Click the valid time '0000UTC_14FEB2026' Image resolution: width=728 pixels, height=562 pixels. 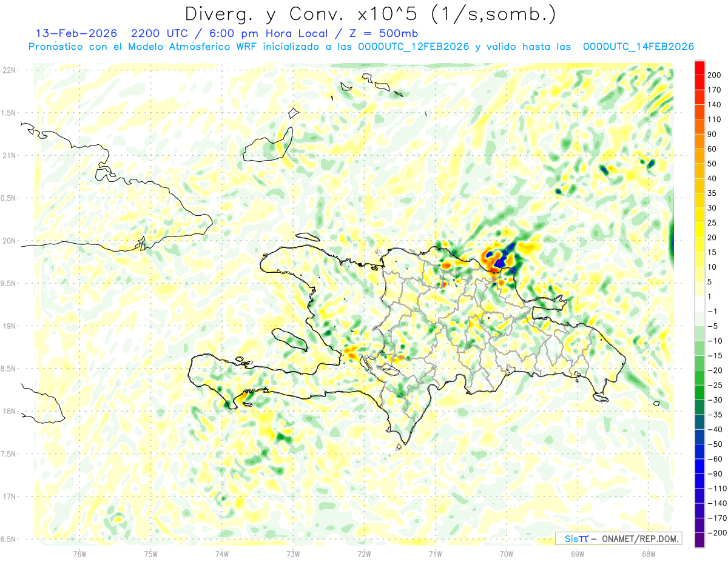pos(638,47)
